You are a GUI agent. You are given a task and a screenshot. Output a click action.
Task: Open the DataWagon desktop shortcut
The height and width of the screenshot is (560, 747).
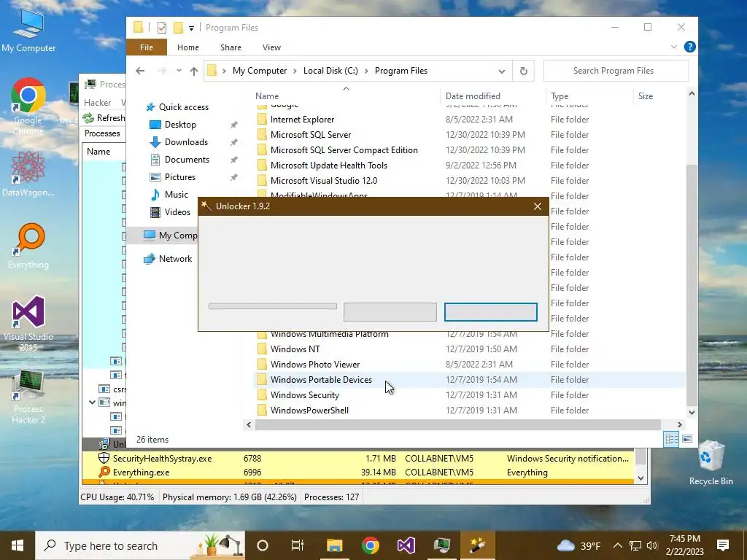(28, 174)
